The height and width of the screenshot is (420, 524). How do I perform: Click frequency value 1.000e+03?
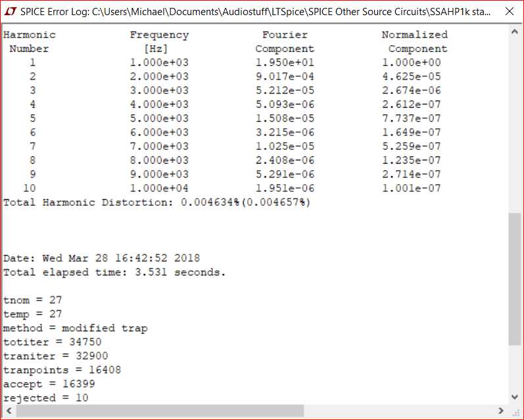[159, 62]
